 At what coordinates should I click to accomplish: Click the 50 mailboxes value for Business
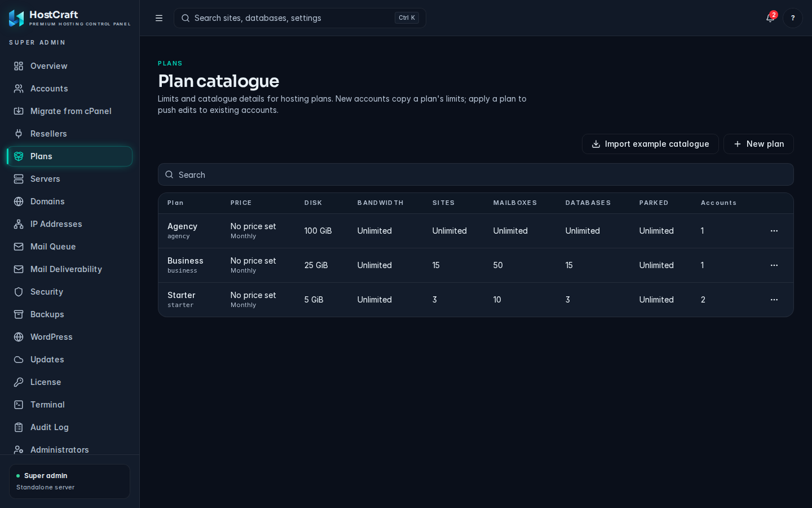(498, 265)
